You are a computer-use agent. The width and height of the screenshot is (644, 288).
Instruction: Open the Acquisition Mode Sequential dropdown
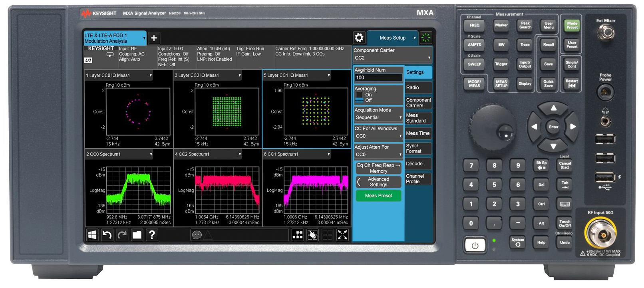tap(378, 117)
